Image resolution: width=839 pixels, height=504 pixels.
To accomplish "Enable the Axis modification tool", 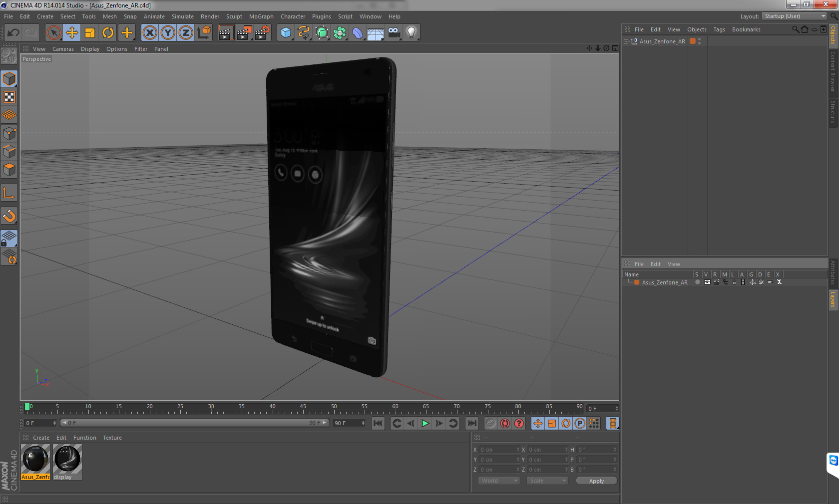I will [x=9, y=193].
